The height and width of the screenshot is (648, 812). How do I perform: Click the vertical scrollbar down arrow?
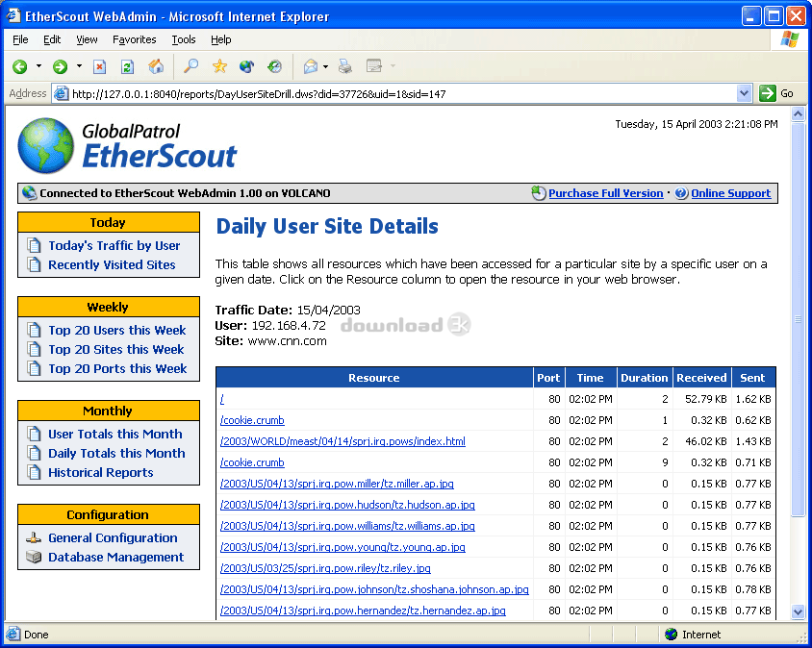coord(798,612)
